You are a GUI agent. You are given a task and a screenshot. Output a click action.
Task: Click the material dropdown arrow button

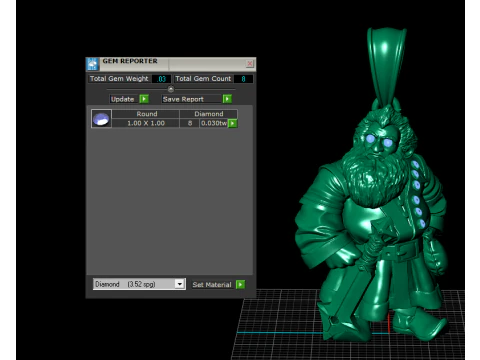tap(180, 284)
